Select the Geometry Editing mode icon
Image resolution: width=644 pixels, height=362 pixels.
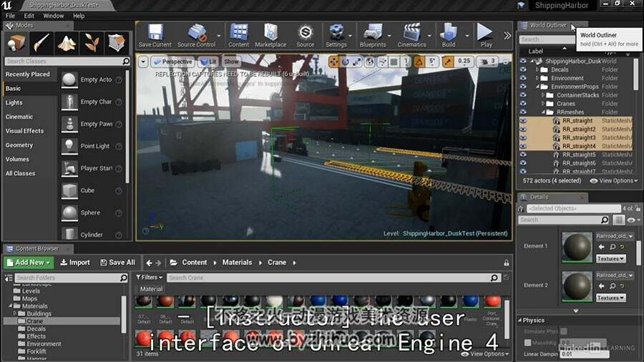point(116,43)
